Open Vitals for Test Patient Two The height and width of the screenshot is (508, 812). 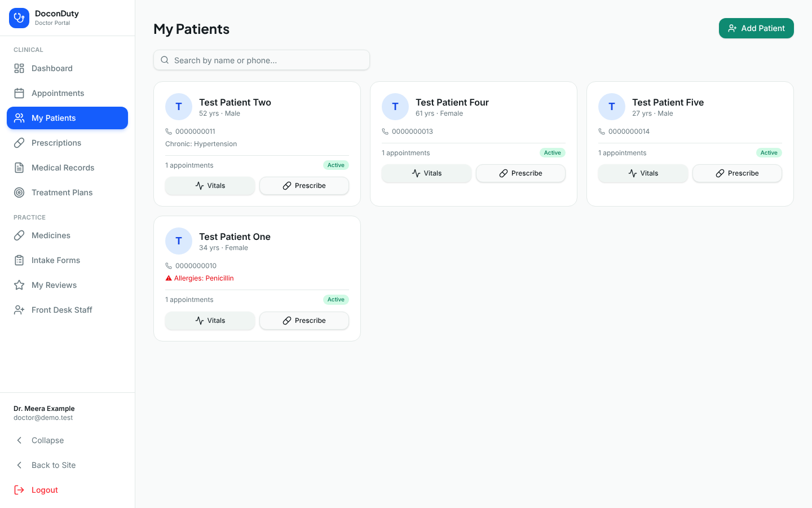coord(210,186)
